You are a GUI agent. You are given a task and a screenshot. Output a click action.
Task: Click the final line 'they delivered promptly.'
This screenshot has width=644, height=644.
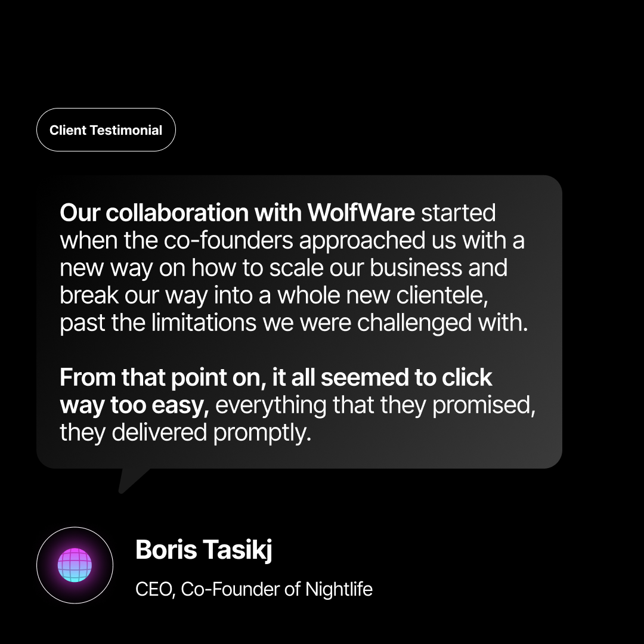(185, 433)
